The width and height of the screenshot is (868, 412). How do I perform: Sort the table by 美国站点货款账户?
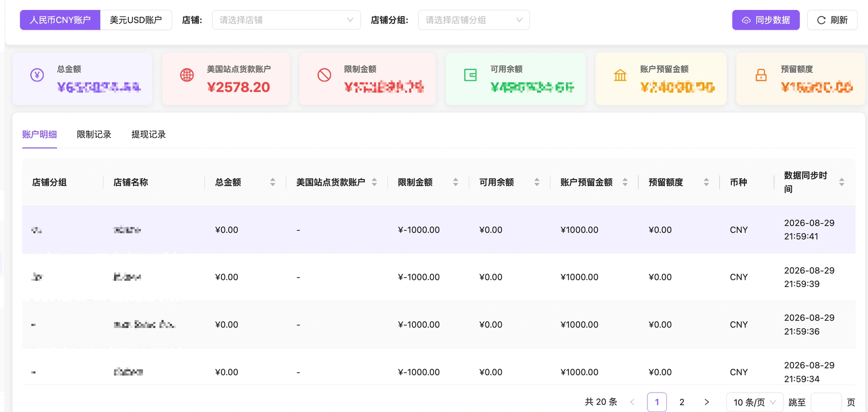pyautogui.click(x=374, y=182)
